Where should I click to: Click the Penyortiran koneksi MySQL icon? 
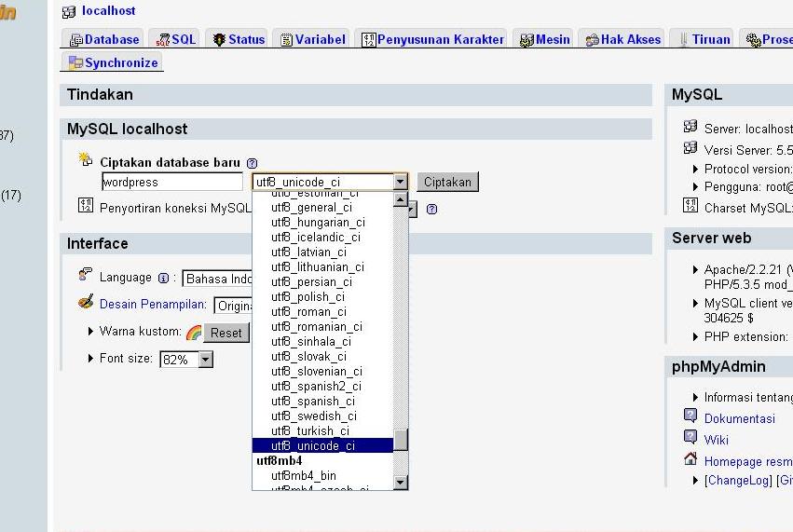[86, 205]
